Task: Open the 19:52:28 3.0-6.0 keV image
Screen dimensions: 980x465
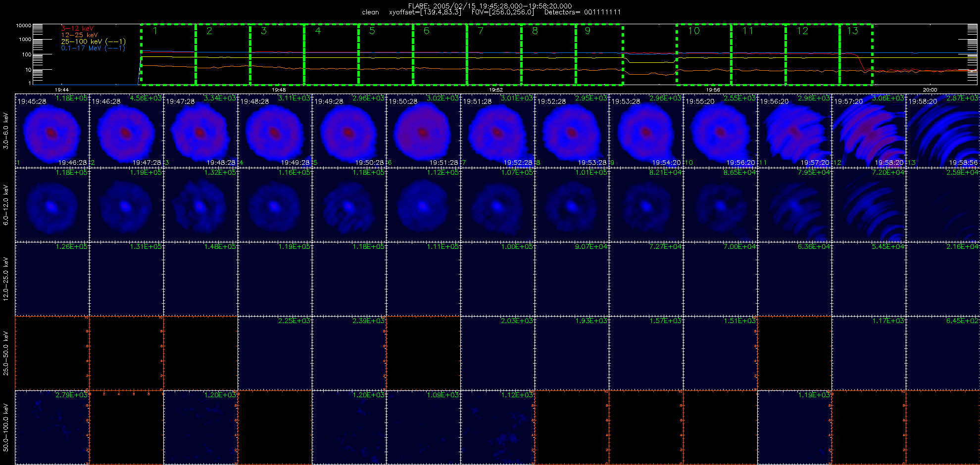Action: (572, 131)
